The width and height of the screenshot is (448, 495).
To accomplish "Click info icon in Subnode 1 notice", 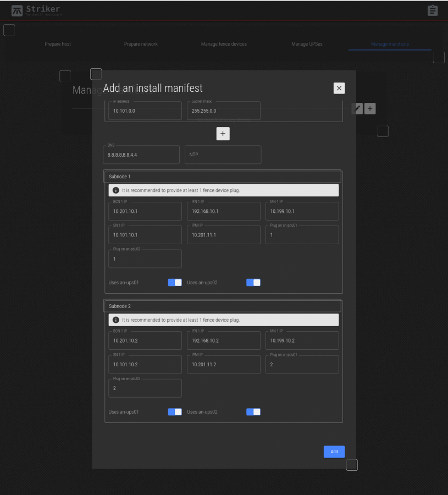I will click(x=116, y=190).
